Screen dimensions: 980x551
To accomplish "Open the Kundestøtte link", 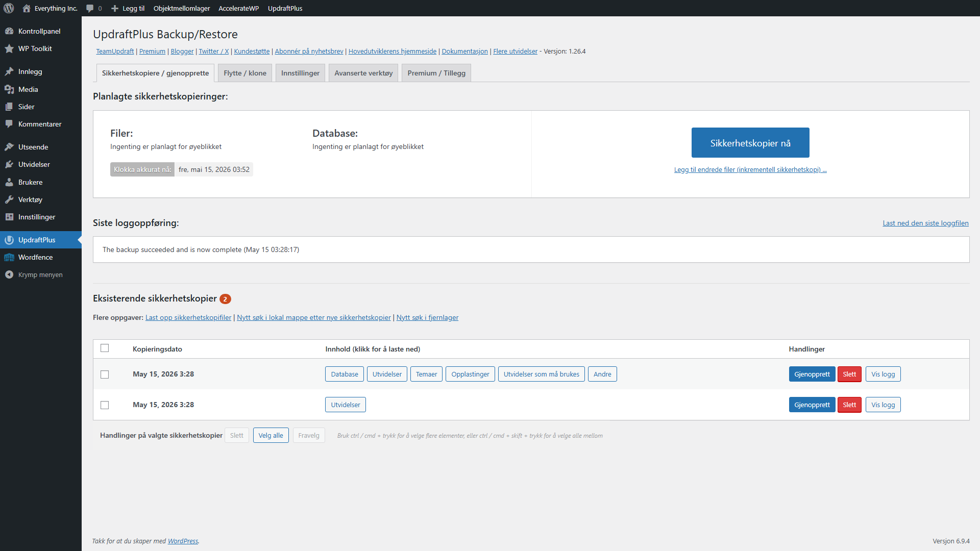I will click(x=252, y=51).
